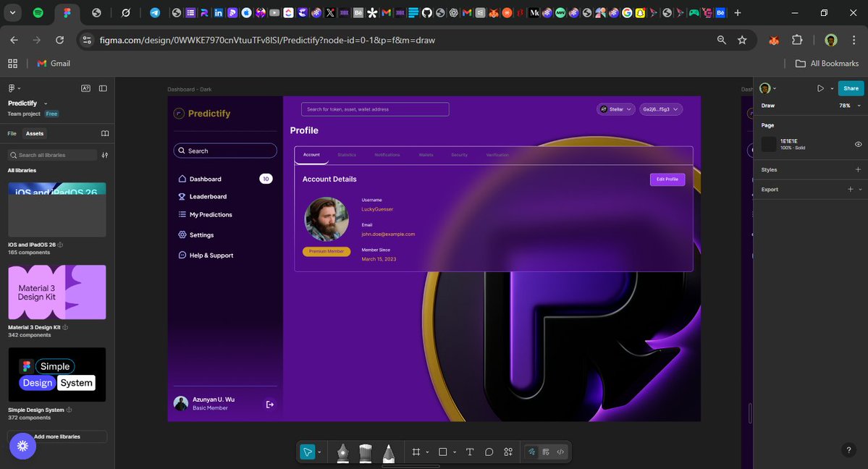This screenshot has height=469, width=868.
Task: Add a style with Styles plus icon
Action: click(x=858, y=169)
